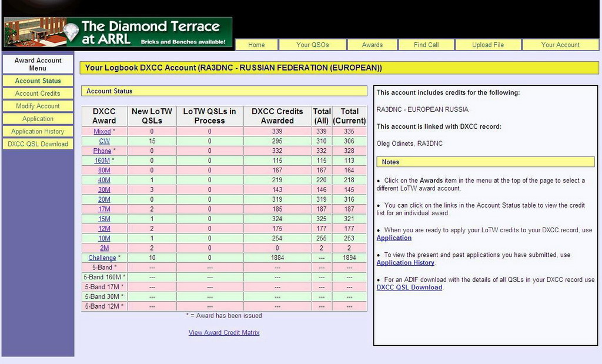
Task: Open the Upload File tab
Action: tap(487, 45)
